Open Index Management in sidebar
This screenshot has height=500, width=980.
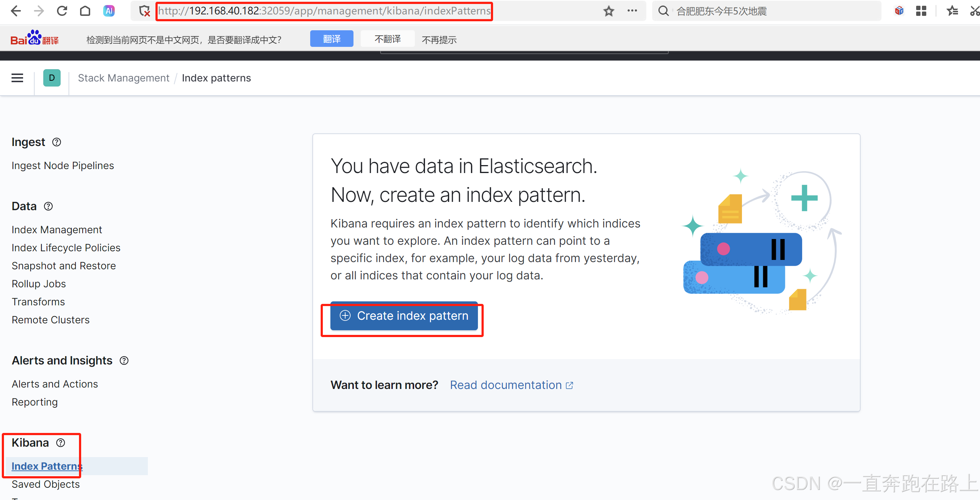point(57,230)
